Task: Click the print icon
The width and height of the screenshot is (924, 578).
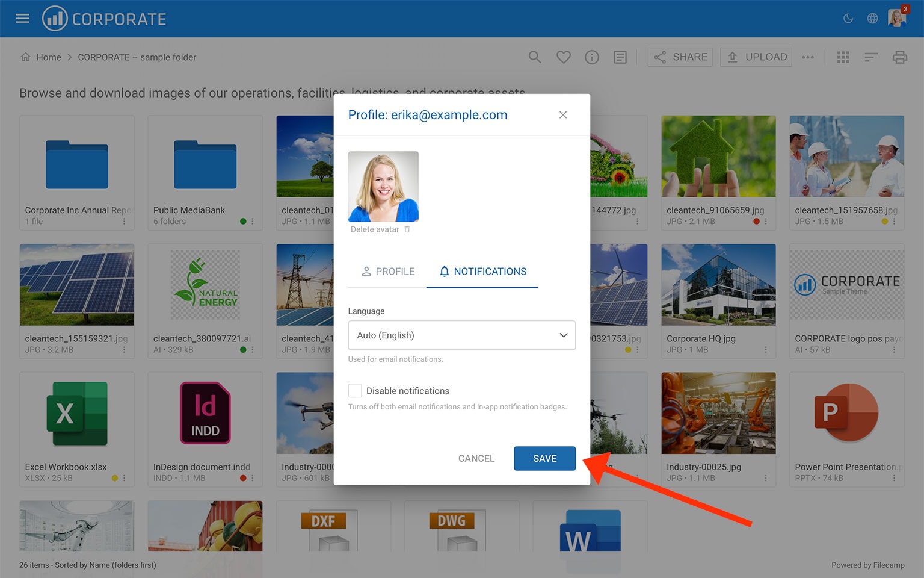Action: [x=899, y=57]
